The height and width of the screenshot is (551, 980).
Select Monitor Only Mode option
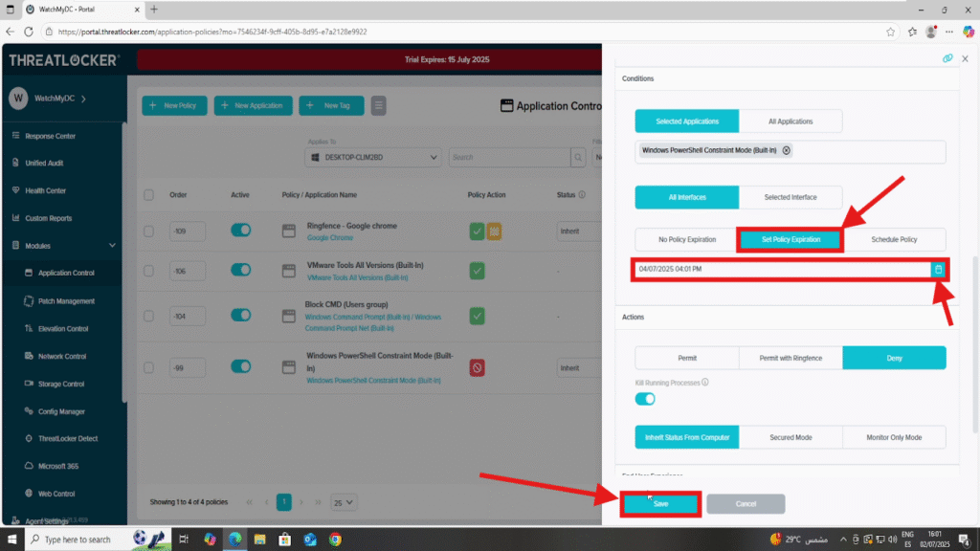895,437
